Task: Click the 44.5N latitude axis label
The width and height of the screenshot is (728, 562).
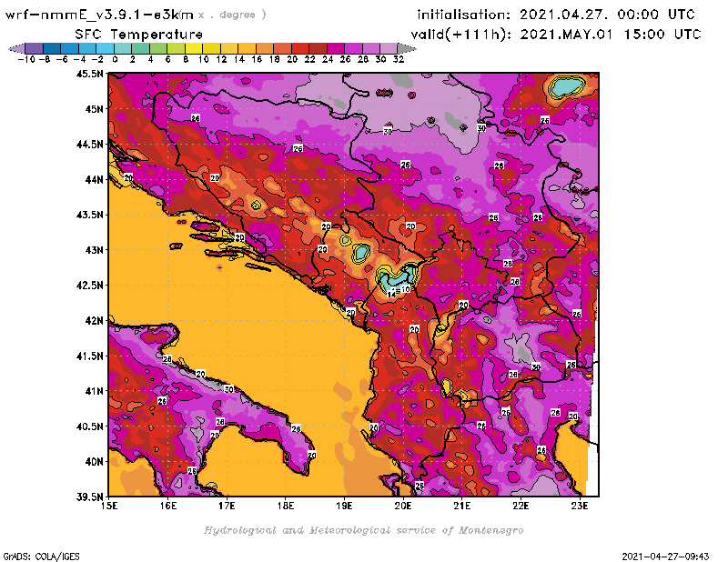Action: click(89, 145)
